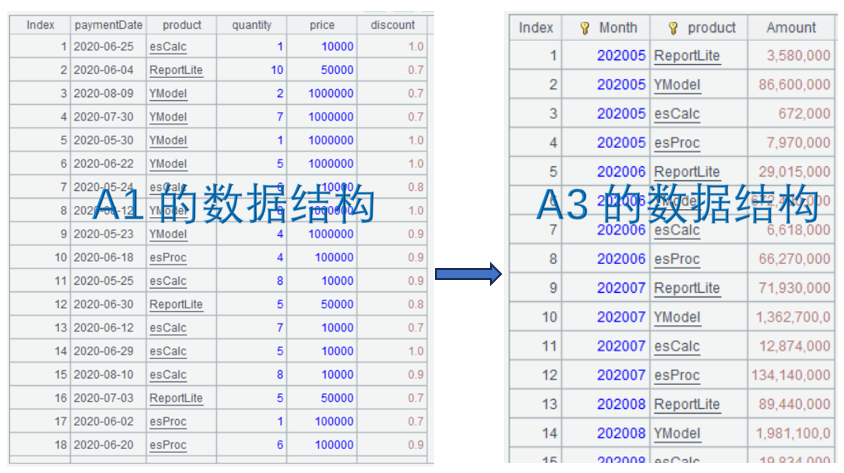Open the ReportLite link in right table row 13
Viewport: 844px width, 473px height.
tap(686, 404)
